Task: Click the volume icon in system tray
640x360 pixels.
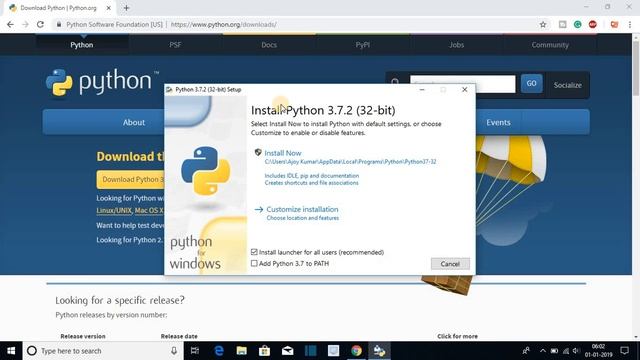Action: [576, 351]
